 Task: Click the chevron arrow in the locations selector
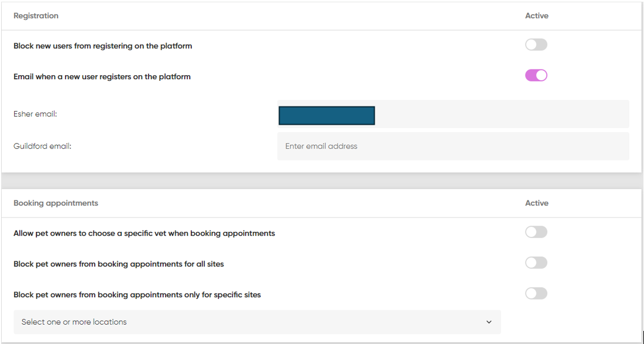[489, 322]
